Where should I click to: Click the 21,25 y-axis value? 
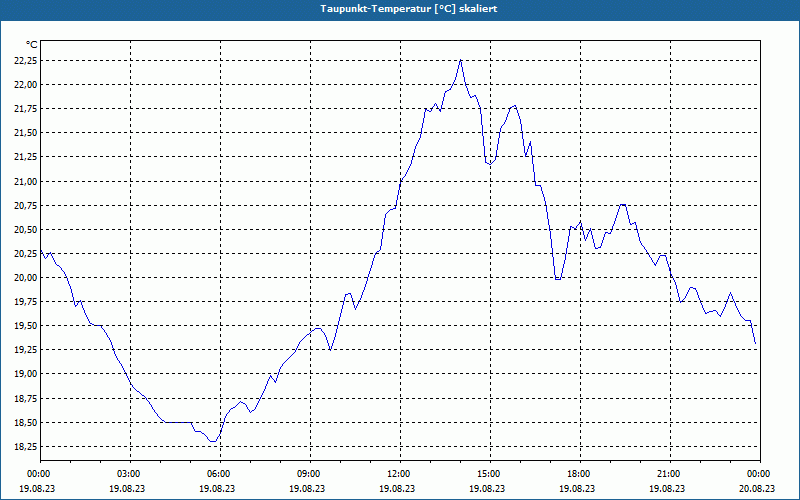click(25, 157)
